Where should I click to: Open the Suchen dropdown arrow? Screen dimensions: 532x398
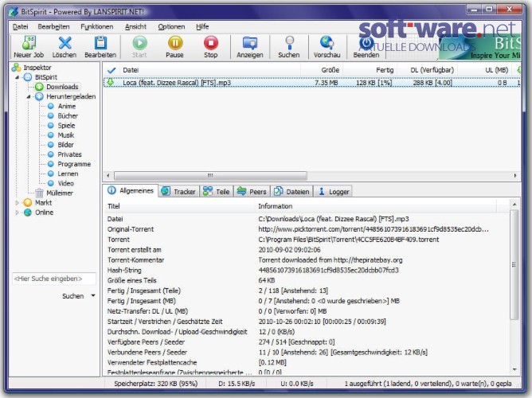pyautogui.click(x=93, y=295)
